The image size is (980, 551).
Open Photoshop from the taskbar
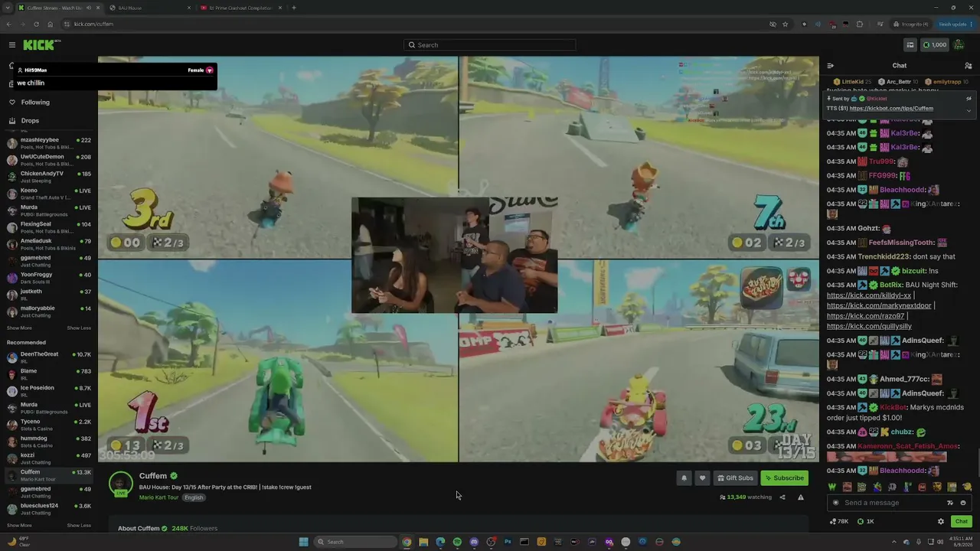point(508,542)
